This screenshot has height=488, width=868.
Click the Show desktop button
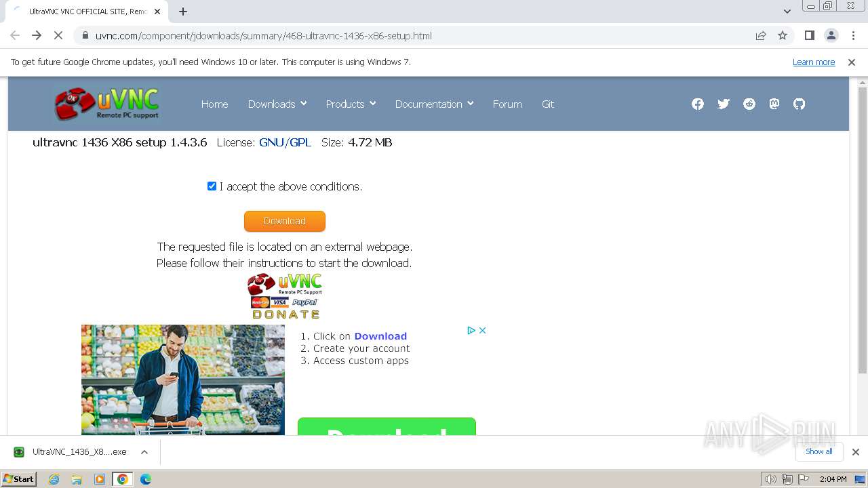(861, 479)
